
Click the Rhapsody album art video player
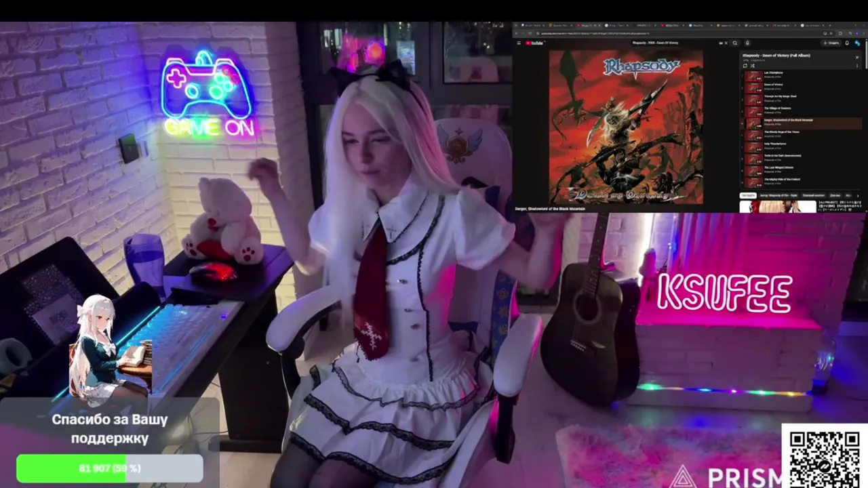626,127
